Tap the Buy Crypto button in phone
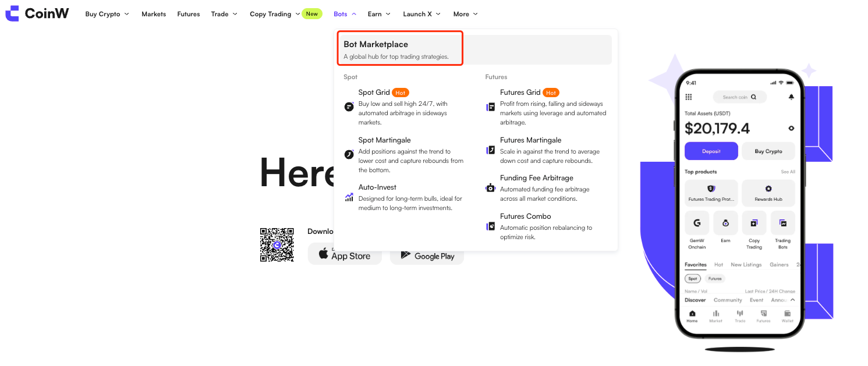Viewport: 868px width, 366px height. [768, 151]
